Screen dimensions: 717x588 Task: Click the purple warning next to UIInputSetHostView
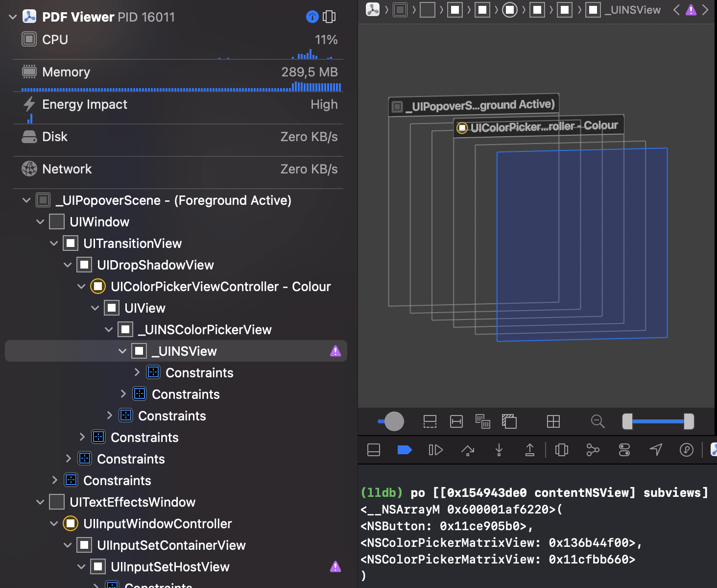point(335,567)
